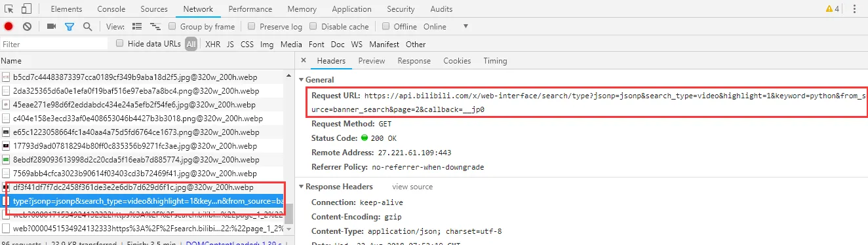Focus the Filter text input field
Viewport: 868px width, 245px height.
coord(54,44)
